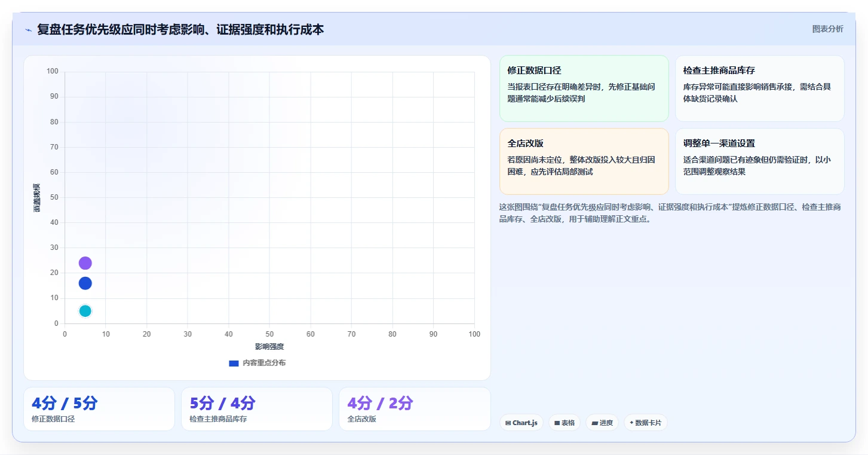Viewport: 868px width, 455px height.
Task: Click the page title 复盘任务优先级应同时考虑影响
Action: pyautogui.click(x=180, y=30)
